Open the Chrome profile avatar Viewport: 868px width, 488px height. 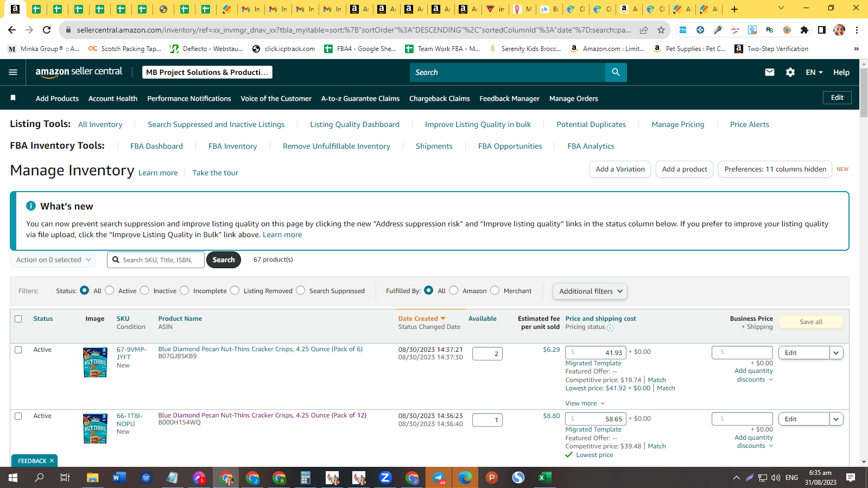[839, 30]
